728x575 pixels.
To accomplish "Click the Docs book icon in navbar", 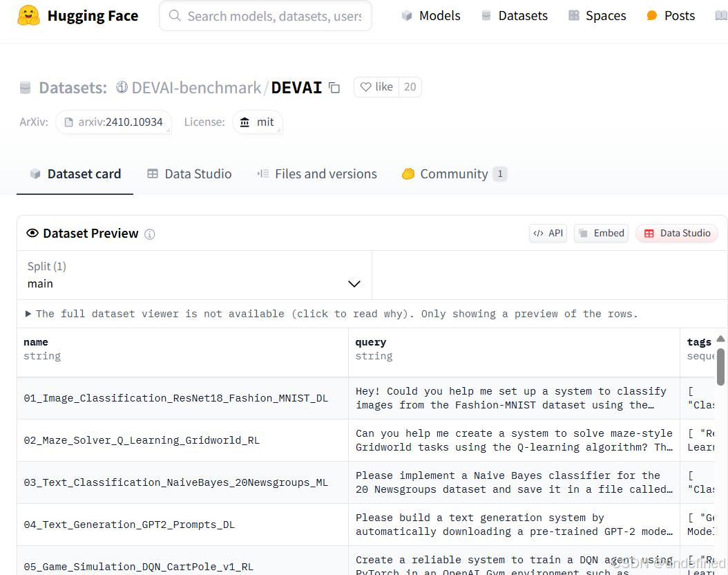I will coord(721,16).
